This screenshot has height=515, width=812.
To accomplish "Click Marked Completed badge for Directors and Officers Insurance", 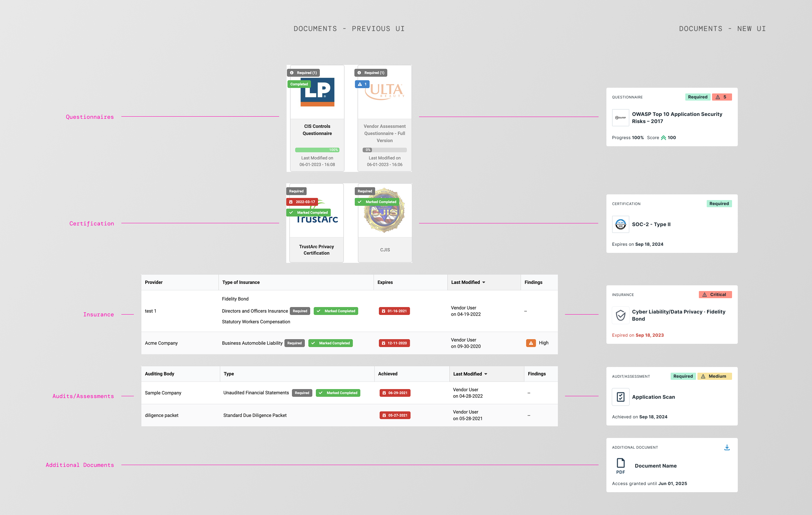I will (336, 311).
